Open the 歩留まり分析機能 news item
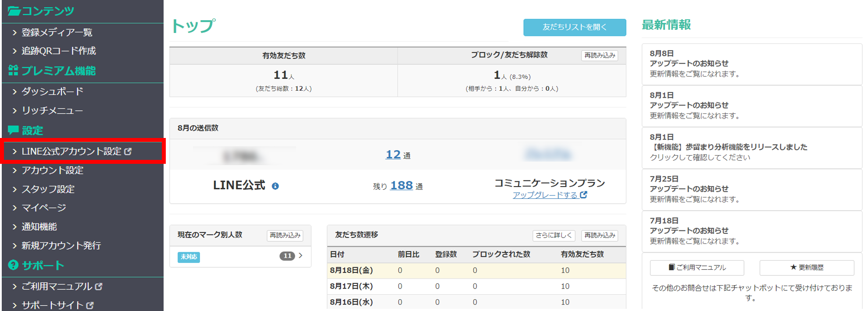This screenshot has height=311, width=868. (728, 147)
